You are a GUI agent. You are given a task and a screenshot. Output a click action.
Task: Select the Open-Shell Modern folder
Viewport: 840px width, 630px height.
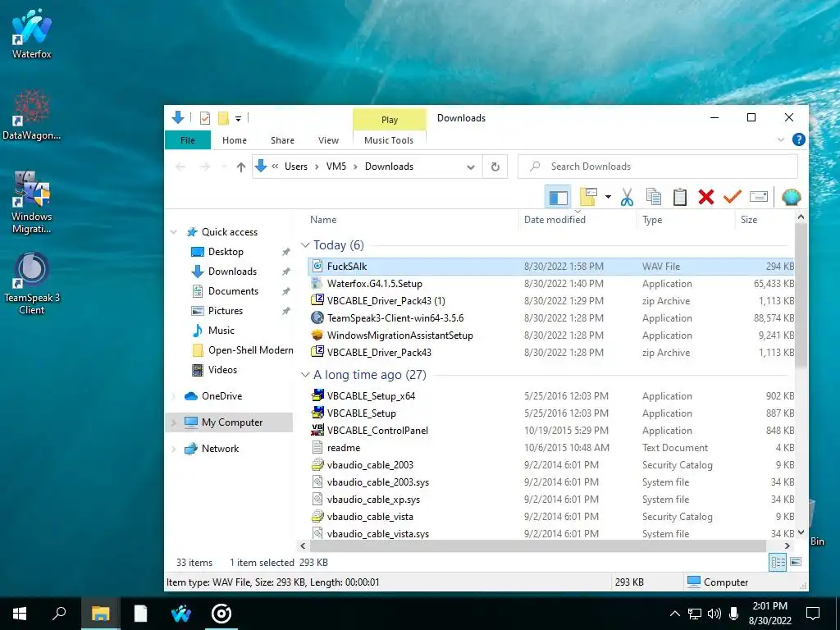coord(250,350)
